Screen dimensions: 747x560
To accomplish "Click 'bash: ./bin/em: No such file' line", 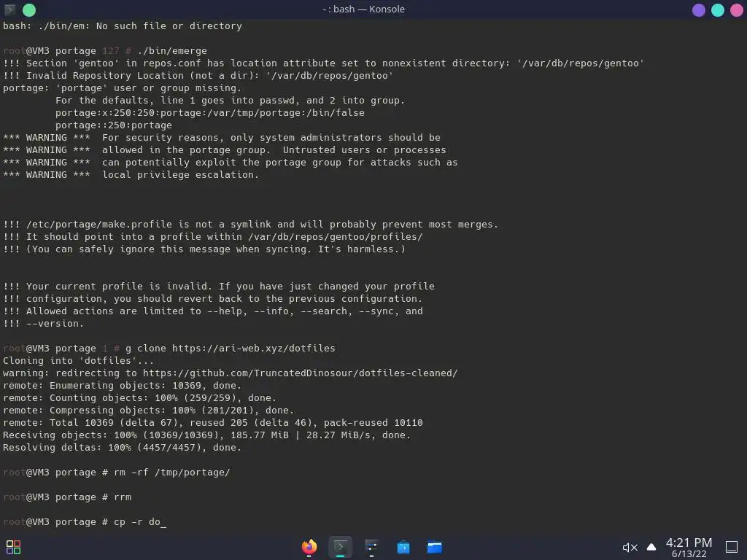I will (123, 26).
